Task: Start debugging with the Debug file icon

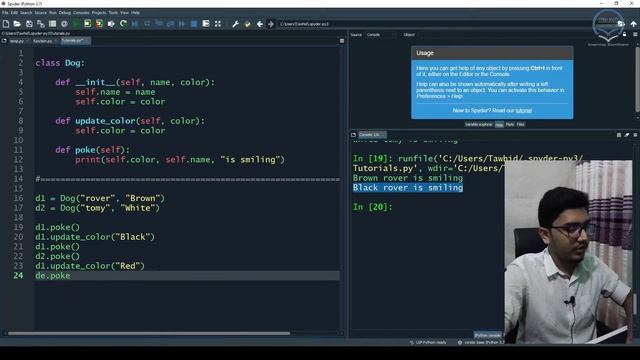Action: (x=135, y=24)
